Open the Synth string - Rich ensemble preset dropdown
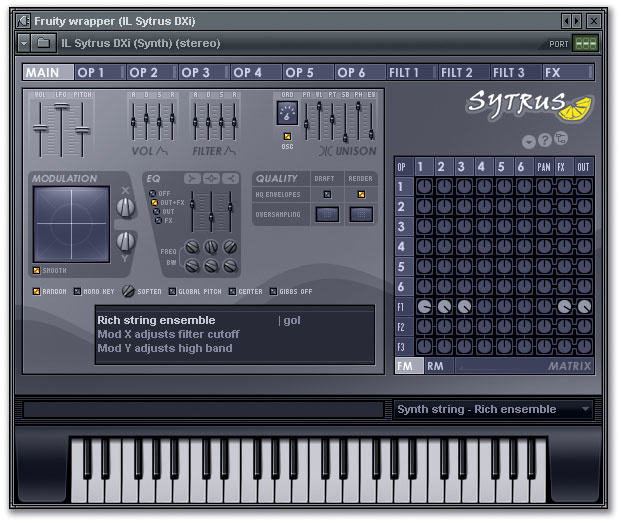The image size is (621, 523). coord(493,409)
